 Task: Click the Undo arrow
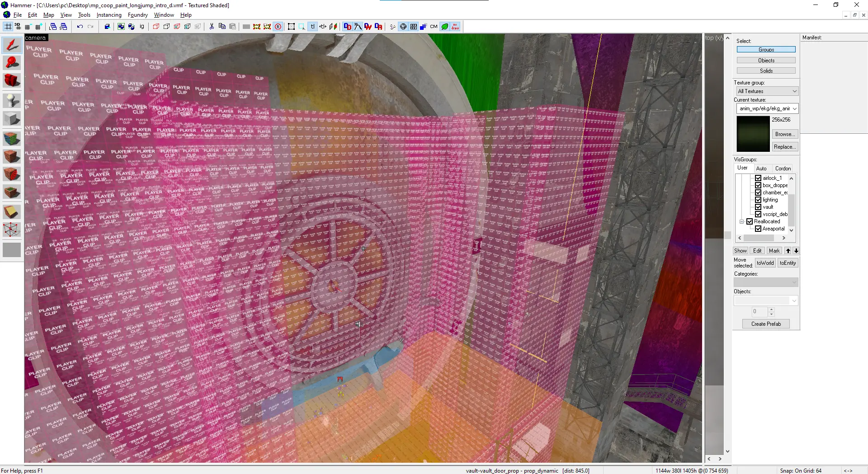80,27
